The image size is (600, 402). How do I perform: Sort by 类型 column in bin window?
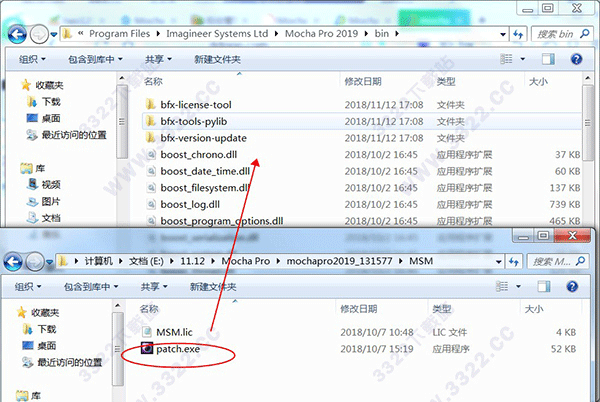(446, 81)
